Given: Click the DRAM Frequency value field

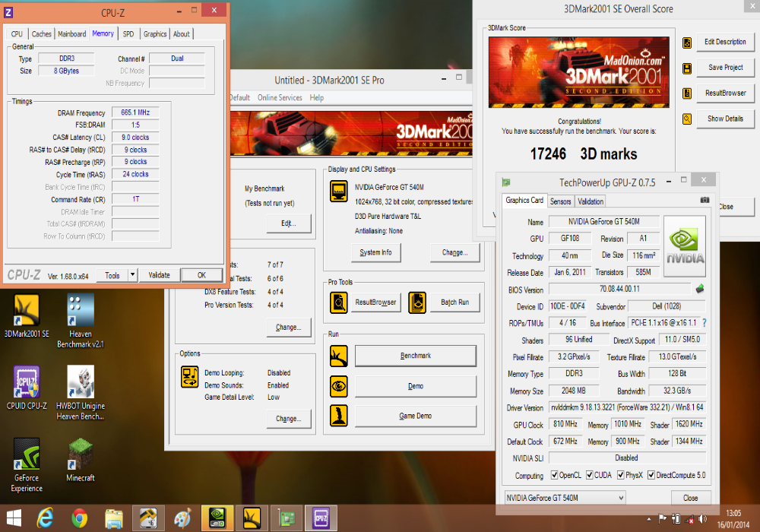Looking at the screenshot, I should pyautogui.click(x=135, y=112).
